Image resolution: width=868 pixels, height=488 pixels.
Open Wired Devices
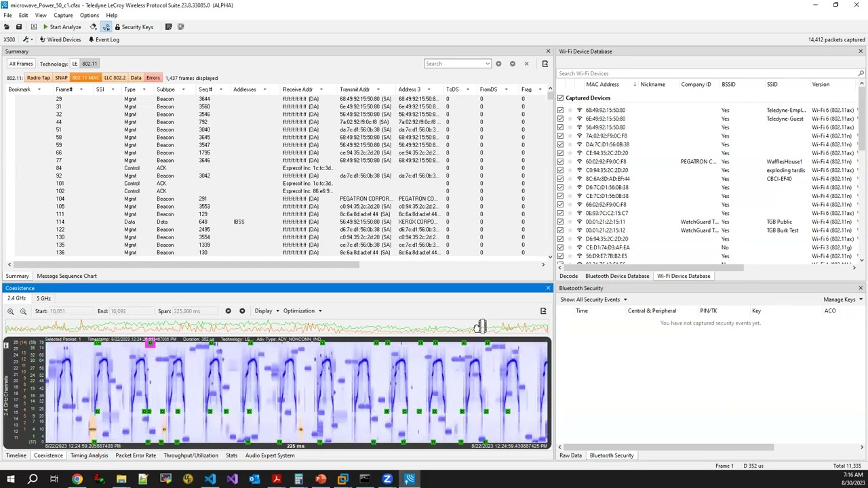[x=60, y=40]
